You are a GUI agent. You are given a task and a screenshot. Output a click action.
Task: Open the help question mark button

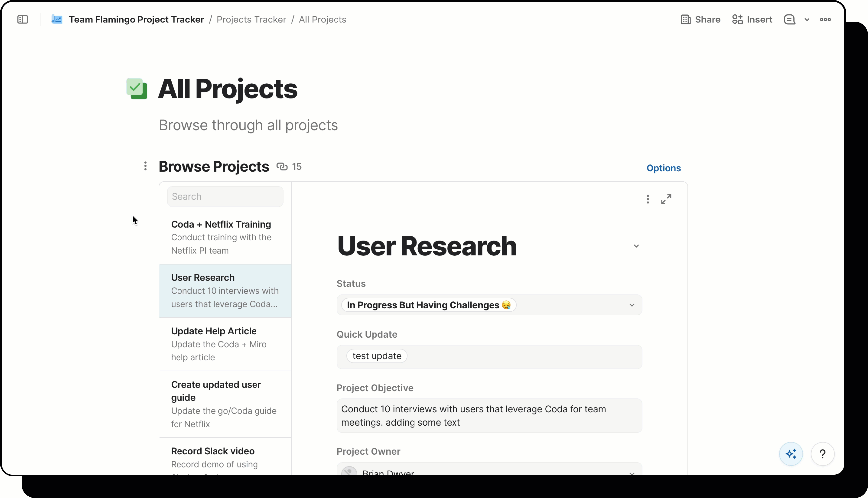(x=822, y=454)
